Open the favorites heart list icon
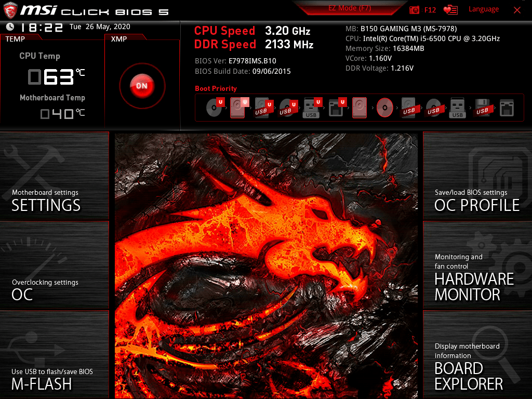Screen dimensions: 532x399 (450, 10)
